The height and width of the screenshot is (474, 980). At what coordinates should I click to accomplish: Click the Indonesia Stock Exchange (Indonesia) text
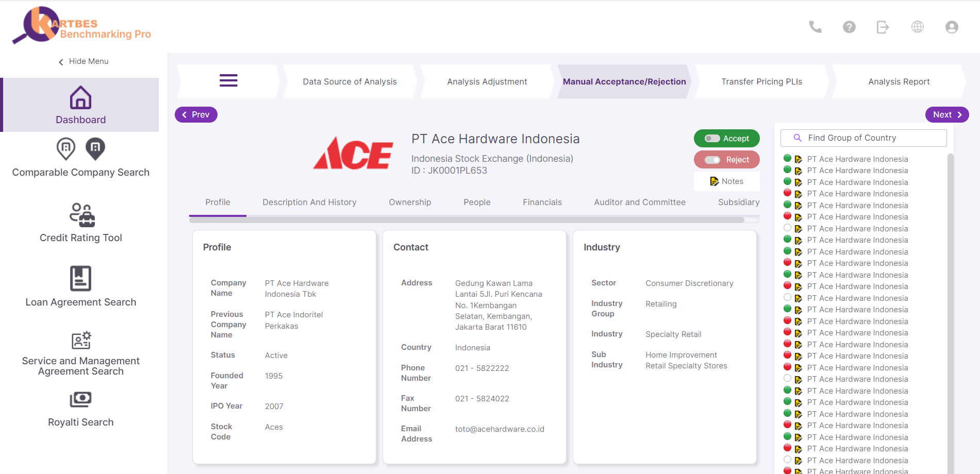pyautogui.click(x=492, y=159)
